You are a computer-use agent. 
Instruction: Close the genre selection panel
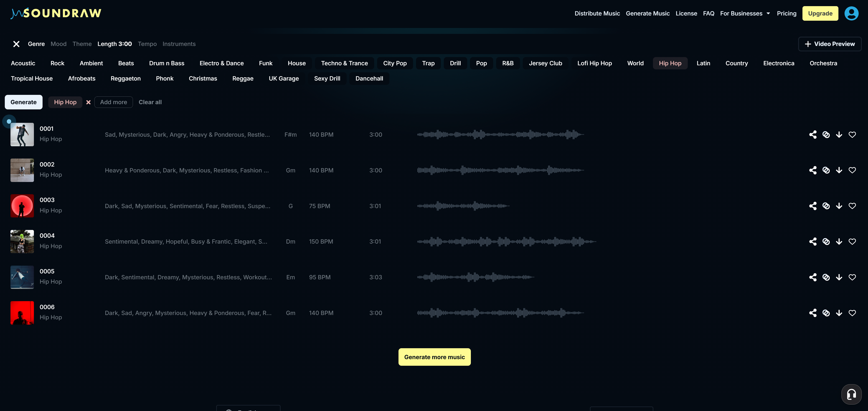[16, 44]
